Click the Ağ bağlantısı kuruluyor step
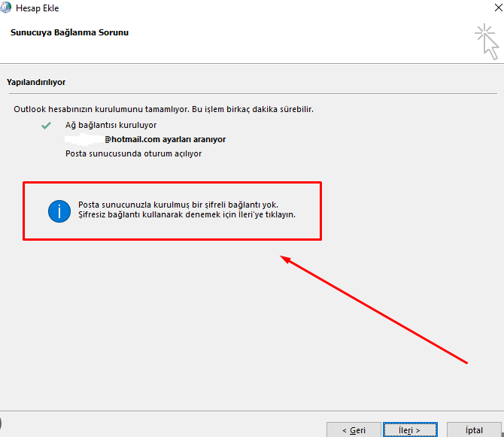504x437 pixels. tap(111, 125)
